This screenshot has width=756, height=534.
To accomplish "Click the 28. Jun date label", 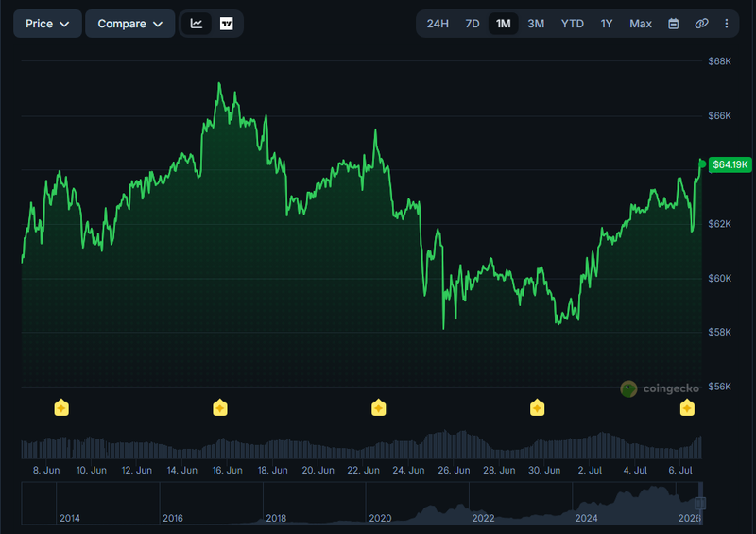I will tap(500, 470).
